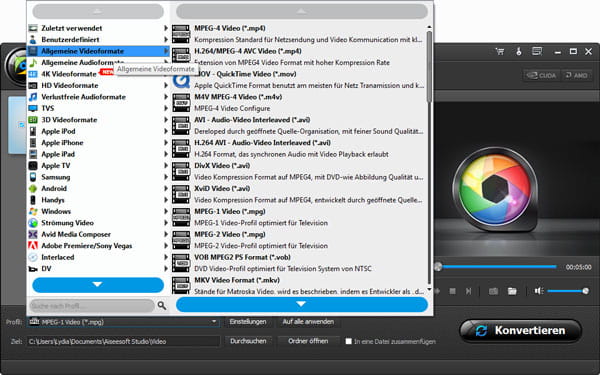The image size is (600, 375).
Task: Open the Profil dropdown
Action: click(123, 322)
